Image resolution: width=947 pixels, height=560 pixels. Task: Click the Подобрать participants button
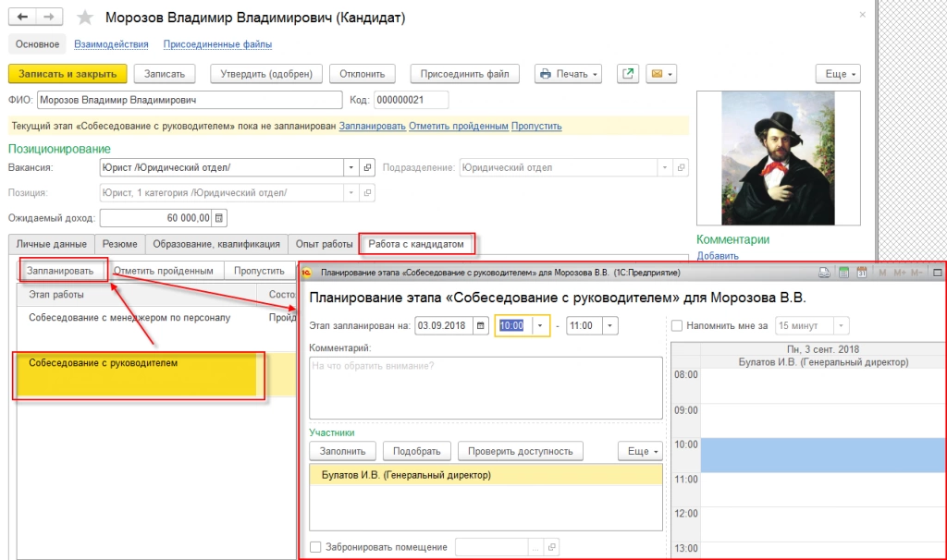point(417,451)
